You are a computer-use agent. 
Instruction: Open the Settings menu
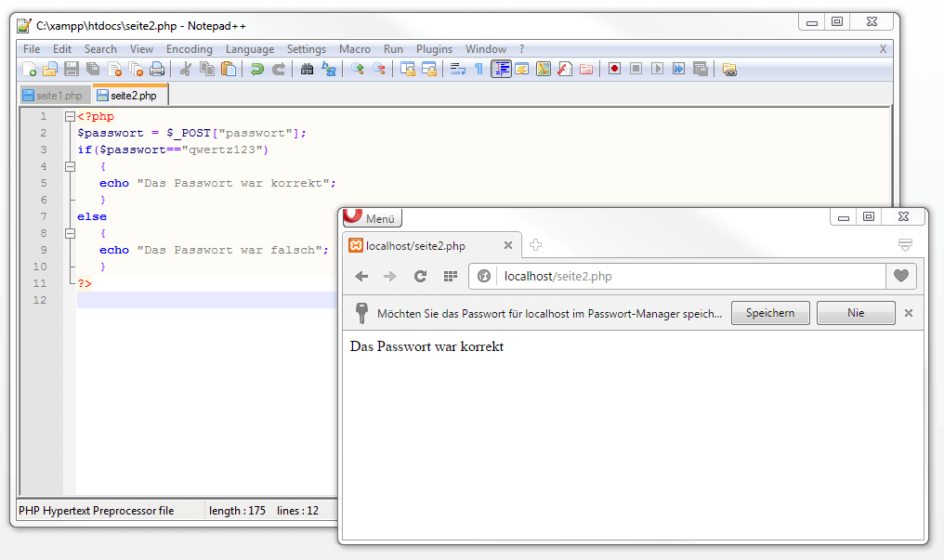[x=307, y=49]
